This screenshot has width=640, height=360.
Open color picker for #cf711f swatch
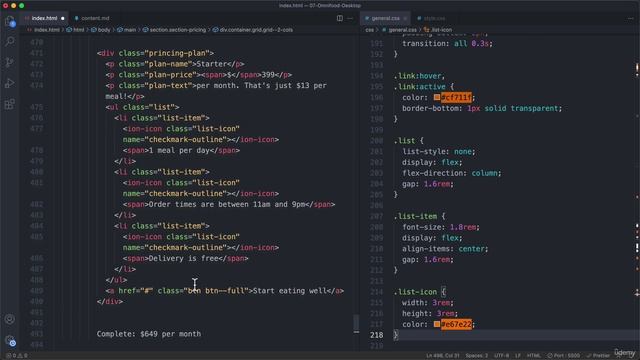437,97
